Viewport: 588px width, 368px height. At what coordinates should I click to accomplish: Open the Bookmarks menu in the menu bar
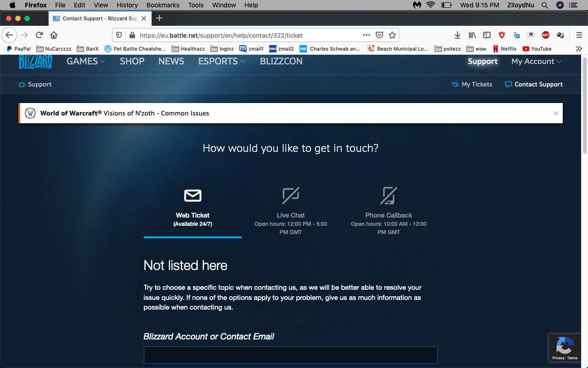click(x=163, y=5)
